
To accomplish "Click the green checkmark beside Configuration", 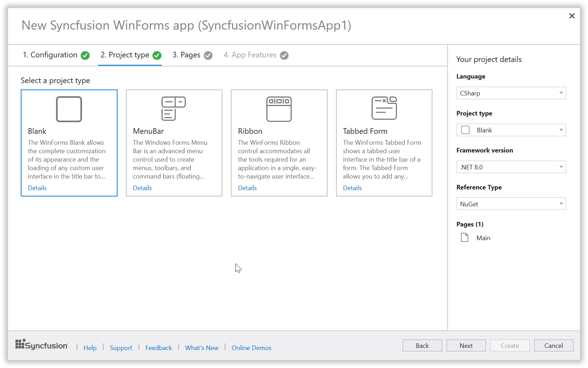I will coord(85,55).
